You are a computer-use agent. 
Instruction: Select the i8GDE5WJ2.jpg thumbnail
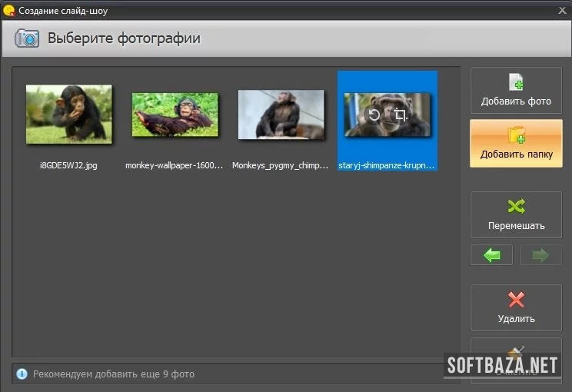coord(69,114)
